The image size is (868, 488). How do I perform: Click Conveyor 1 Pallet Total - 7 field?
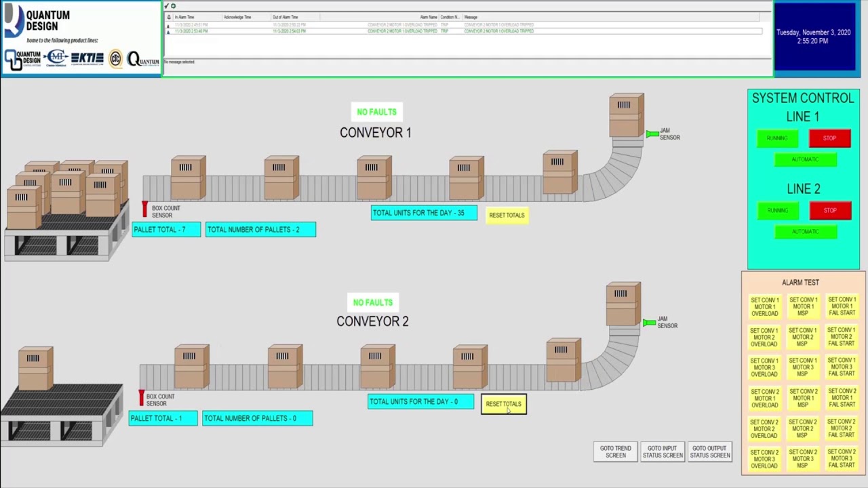click(x=166, y=230)
